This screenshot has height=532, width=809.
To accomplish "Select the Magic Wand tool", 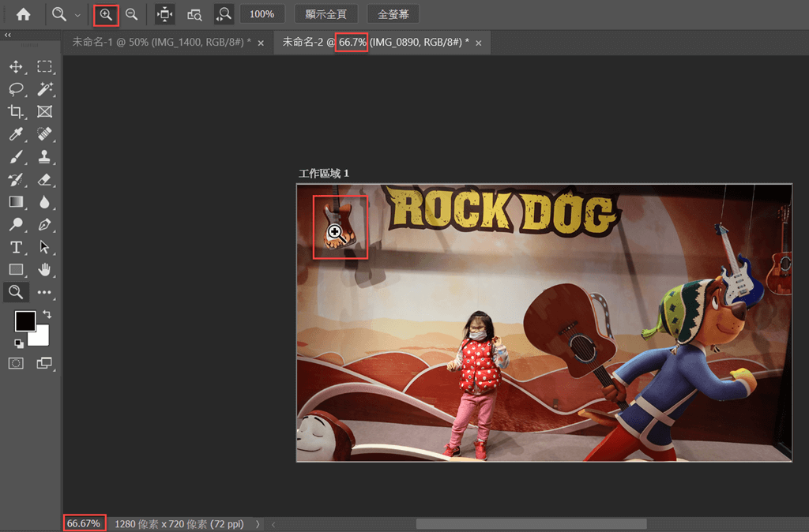I will tap(44, 89).
